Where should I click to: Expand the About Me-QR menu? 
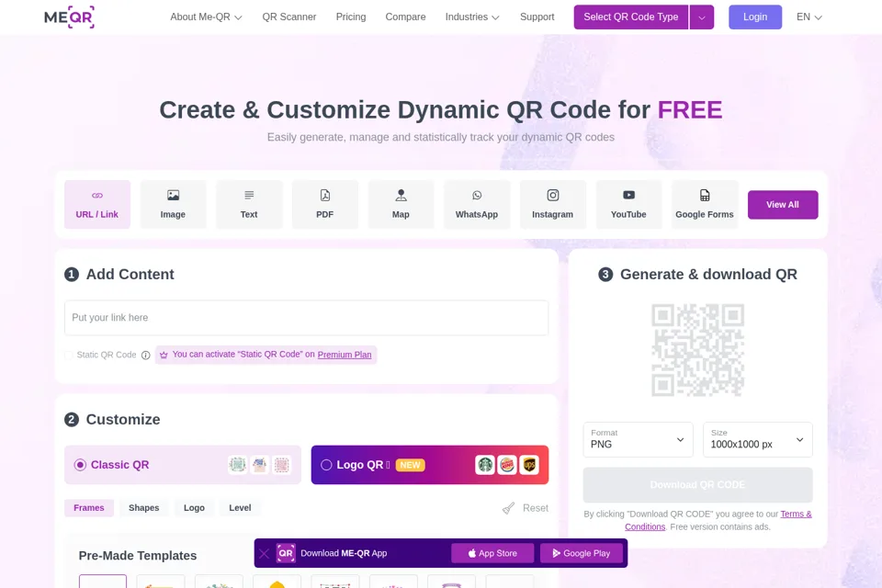point(206,17)
